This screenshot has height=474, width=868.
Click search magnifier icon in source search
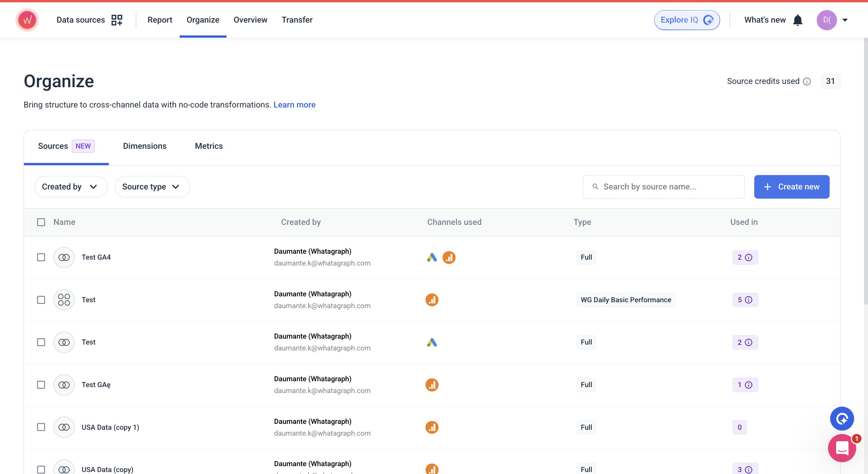point(595,187)
